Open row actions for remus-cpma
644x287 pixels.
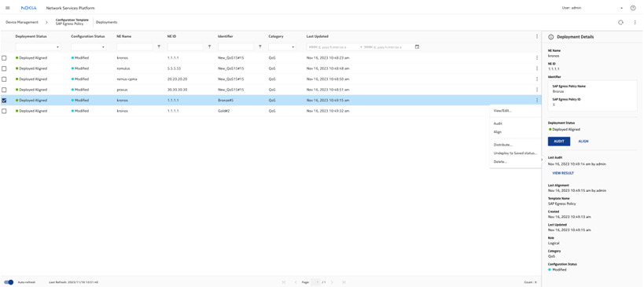coord(537,79)
